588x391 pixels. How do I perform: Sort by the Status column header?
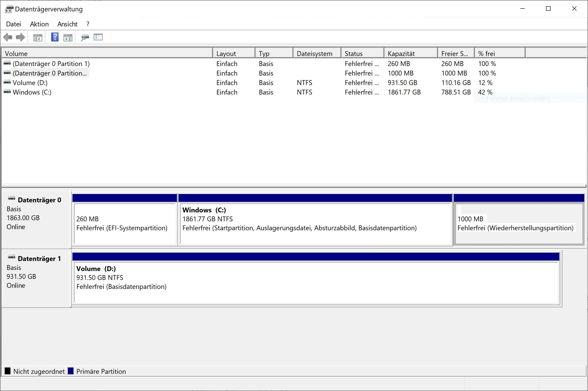pyautogui.click(x=363, y=53)
